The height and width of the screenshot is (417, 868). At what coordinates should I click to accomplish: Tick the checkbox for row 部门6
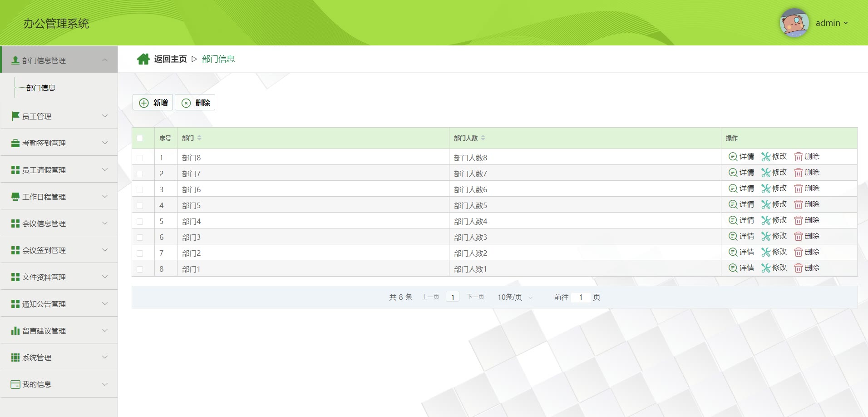(140, 190)
